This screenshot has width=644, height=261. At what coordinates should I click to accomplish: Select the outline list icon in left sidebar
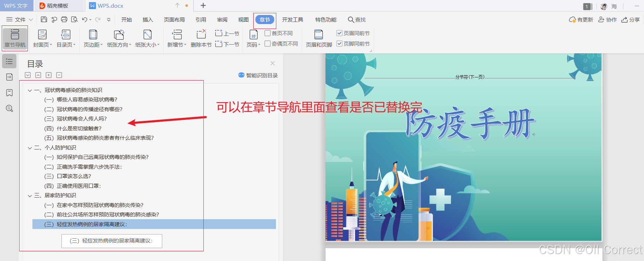9,61
